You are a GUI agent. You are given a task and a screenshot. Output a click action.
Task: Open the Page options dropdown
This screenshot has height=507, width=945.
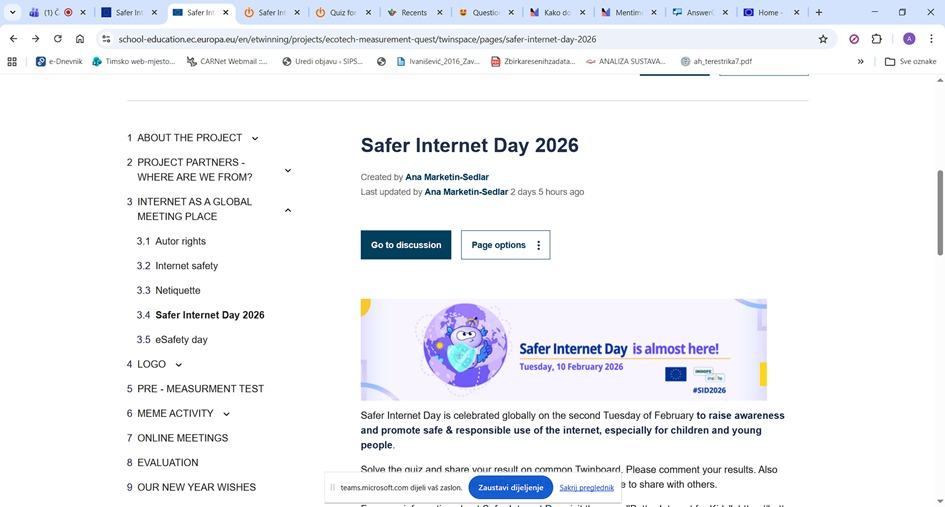[505, 245]
